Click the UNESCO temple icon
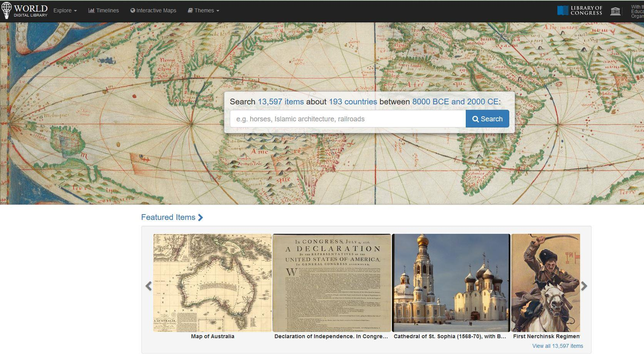This screenshot has width=644, height=354. (616, 11)
